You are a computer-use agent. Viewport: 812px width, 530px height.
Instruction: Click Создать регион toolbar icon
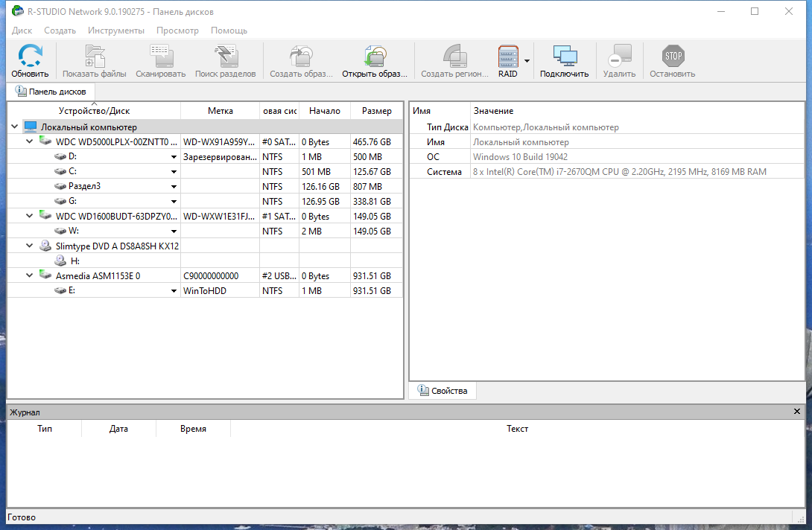[x=454, y=56]
